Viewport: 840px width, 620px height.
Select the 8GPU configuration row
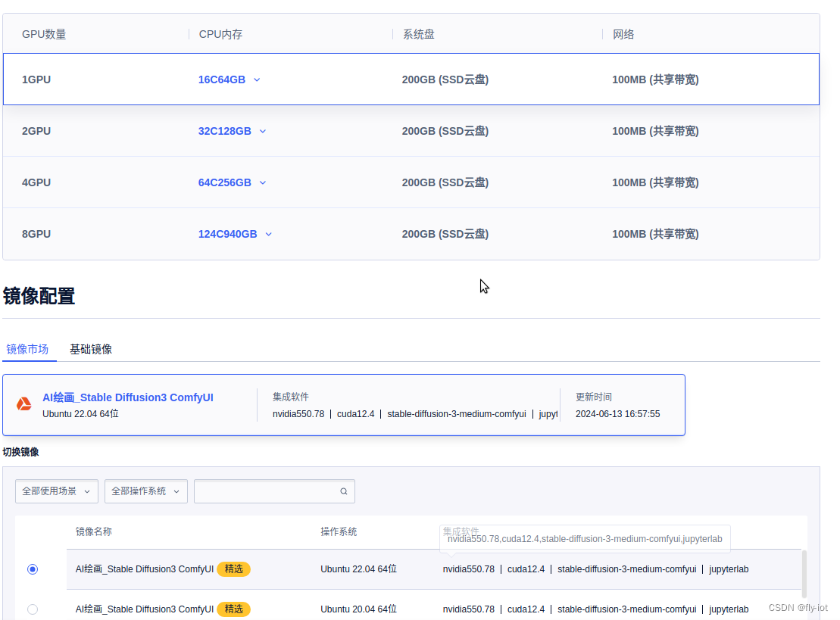[x=411, y=234]
